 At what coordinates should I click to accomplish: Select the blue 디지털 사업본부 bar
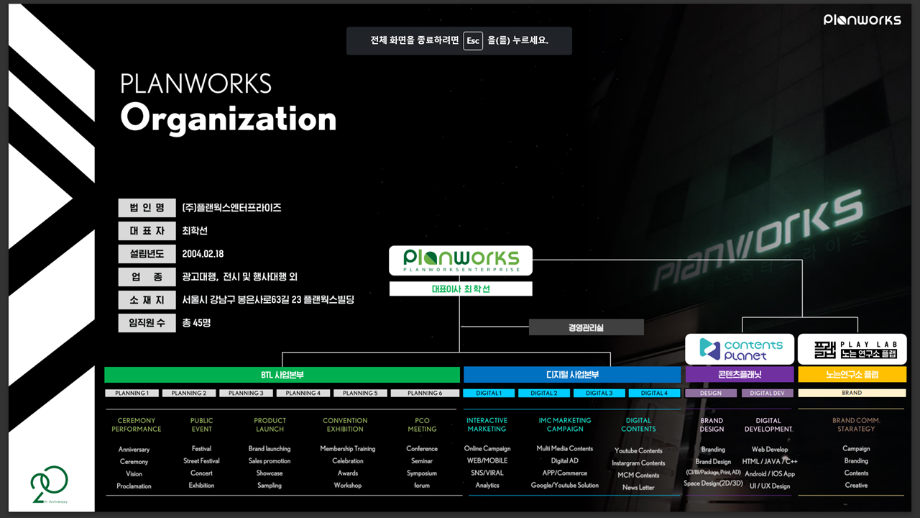tap(572, 375)
